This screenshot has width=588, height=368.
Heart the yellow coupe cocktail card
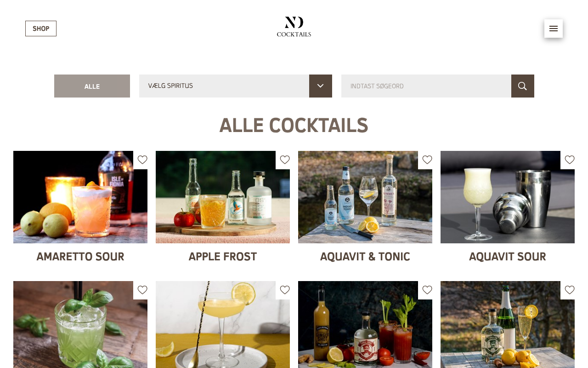(285, 290)
